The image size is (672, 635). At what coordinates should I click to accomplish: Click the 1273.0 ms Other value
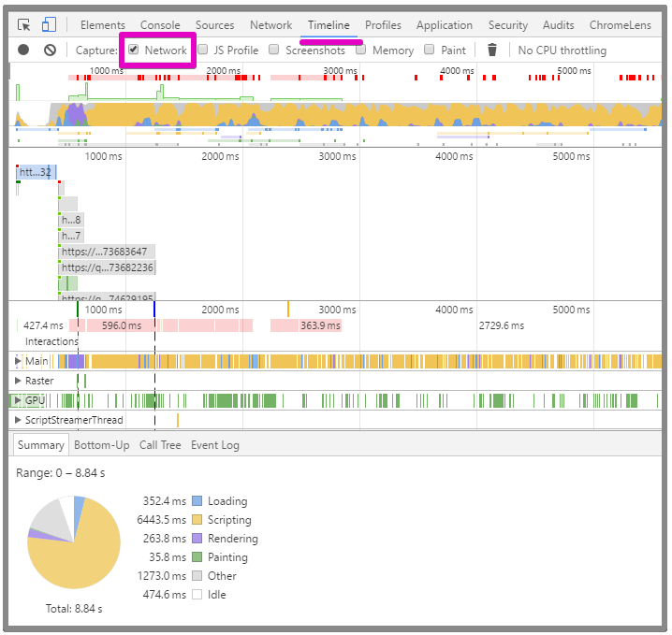pyautogui.click(x=162, y=576)
